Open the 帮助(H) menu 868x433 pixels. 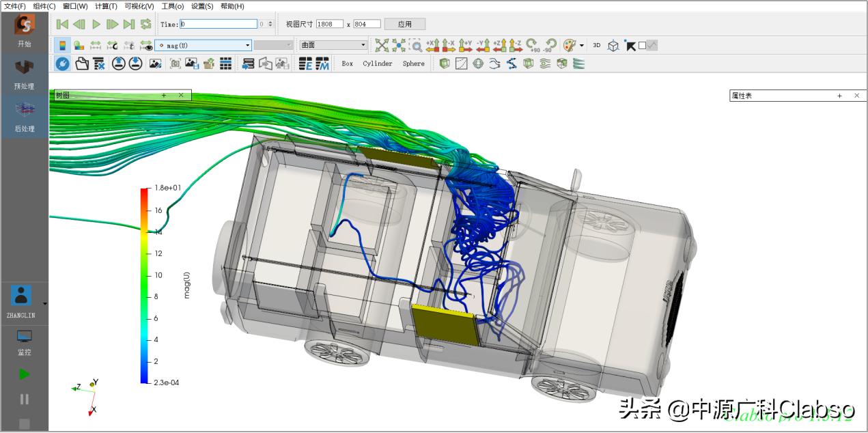[x=232, y=6]
